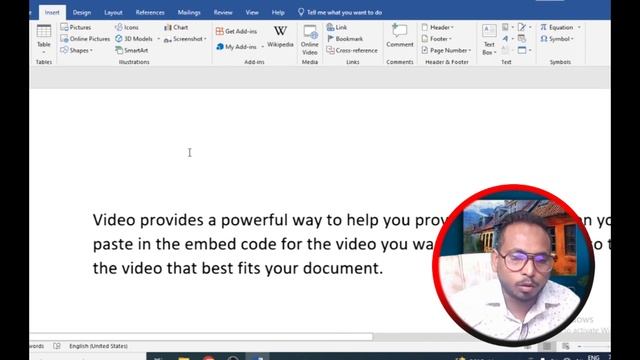Zoom out with the minus button
This screenshot has width=640, height=360.
point(580,347)
